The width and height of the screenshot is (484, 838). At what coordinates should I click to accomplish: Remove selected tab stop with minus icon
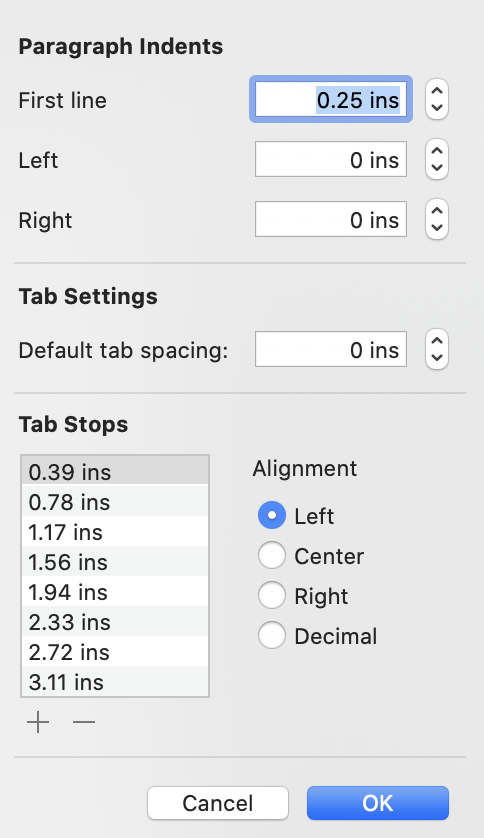coord(84,722)
